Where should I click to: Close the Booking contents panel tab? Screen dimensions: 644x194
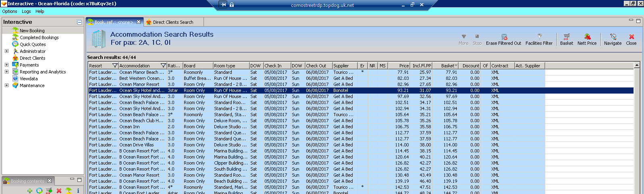[50, 181]
